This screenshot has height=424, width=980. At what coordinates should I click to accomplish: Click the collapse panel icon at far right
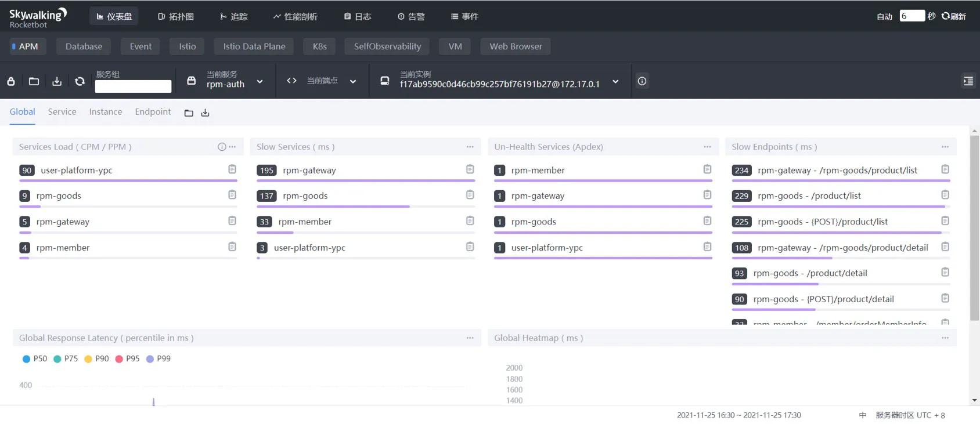pos(968,81)
